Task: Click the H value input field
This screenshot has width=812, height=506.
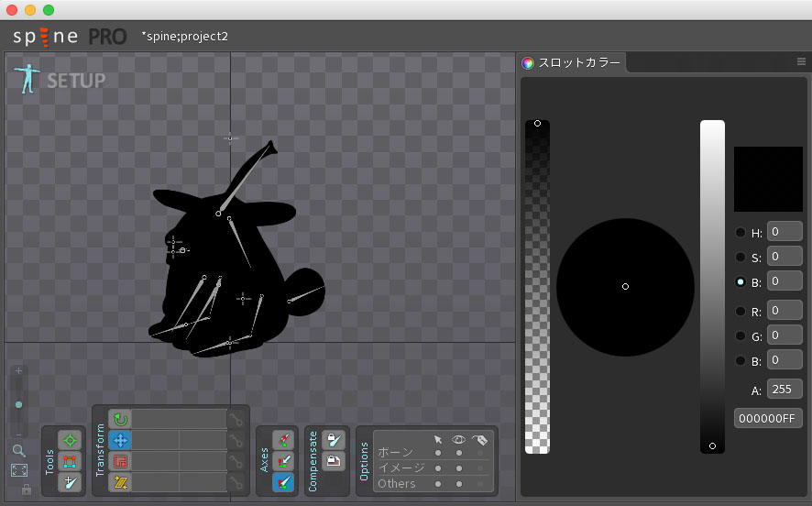Action: [x=785, y=232]
